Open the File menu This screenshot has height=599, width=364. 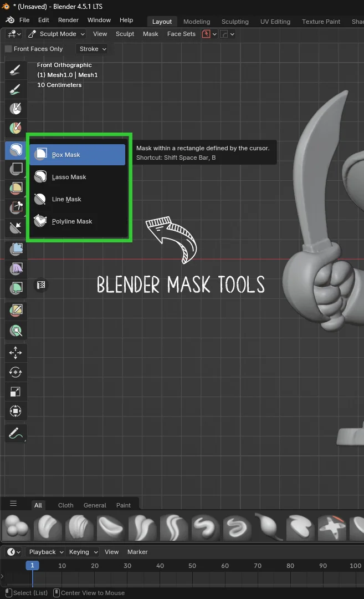[24, 21]
